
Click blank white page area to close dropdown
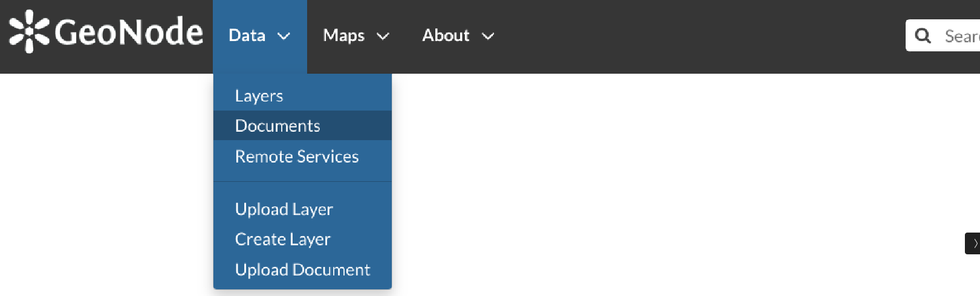[x=605, y=181]
